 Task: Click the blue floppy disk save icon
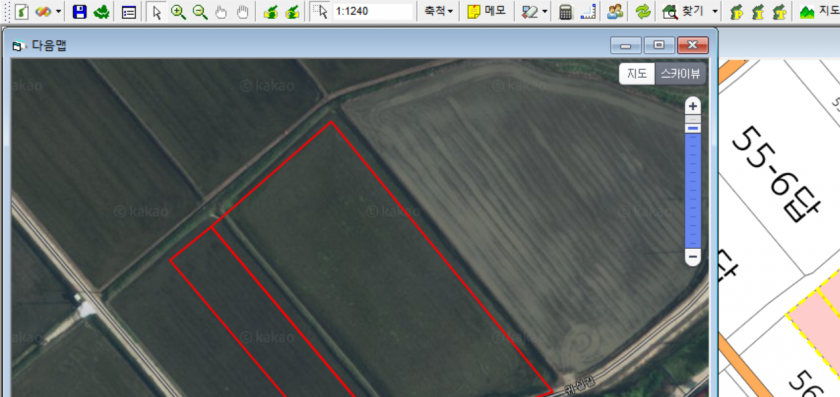coord(79,12)
